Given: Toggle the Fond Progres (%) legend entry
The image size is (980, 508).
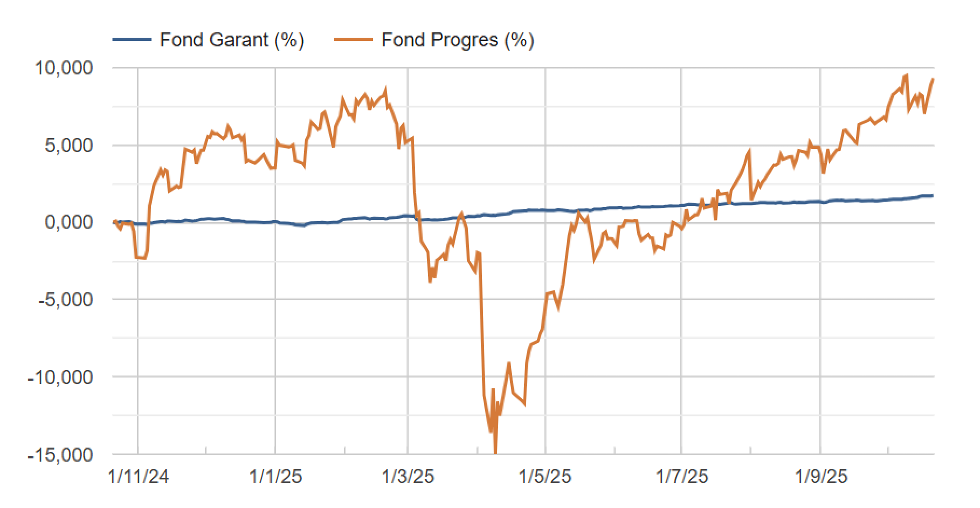Looking at the screenshot, I should tap(457, 40).
